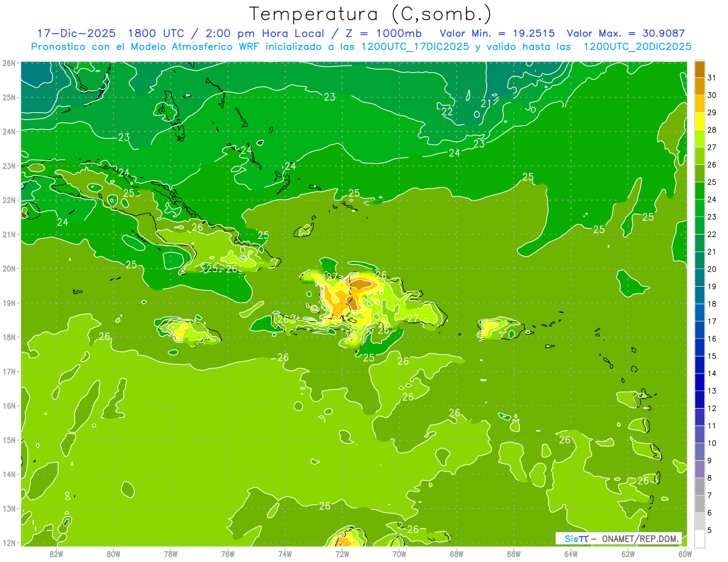728x562 pixels.
Task: Click the dark orange colorbar swatch above 31
Action: (x=699, y=69)
